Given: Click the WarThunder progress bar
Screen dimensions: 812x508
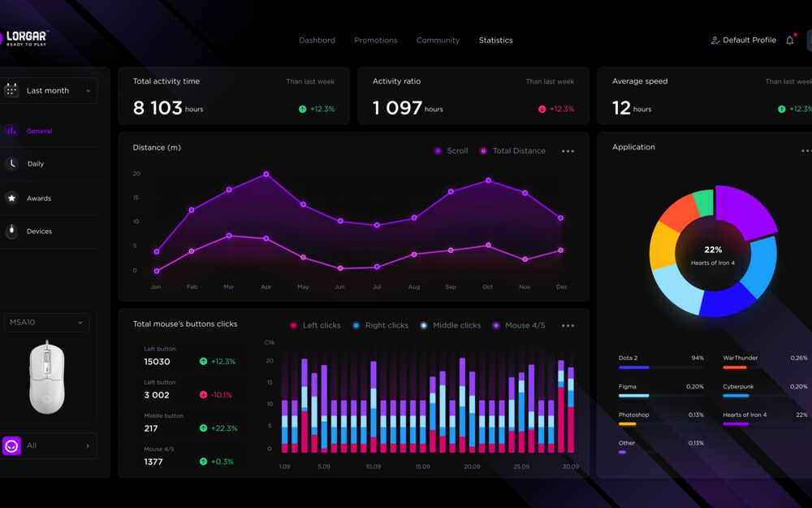Looking at the screenshot, I should click(766, 367).
